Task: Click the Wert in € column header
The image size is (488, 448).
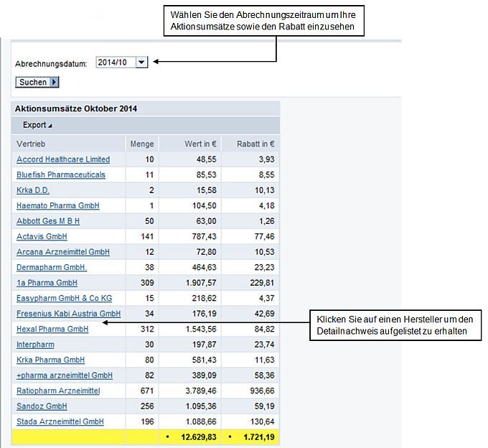Action: tap(200, 144)
